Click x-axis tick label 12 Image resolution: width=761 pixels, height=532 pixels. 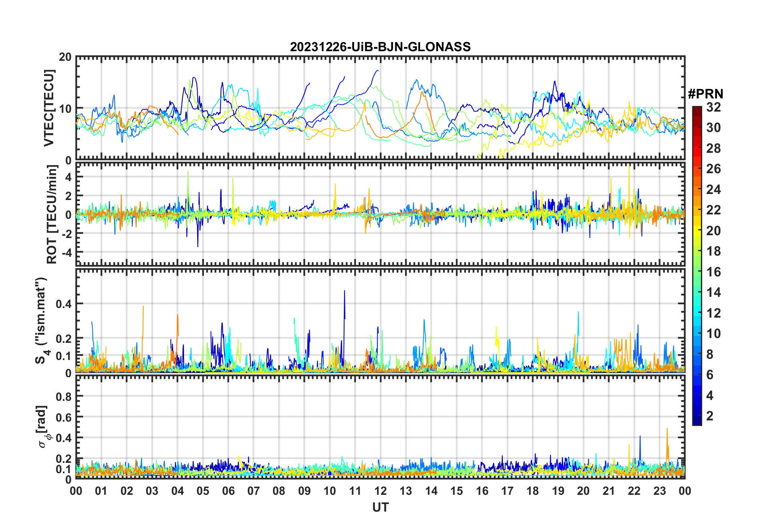tap(380, 491)
